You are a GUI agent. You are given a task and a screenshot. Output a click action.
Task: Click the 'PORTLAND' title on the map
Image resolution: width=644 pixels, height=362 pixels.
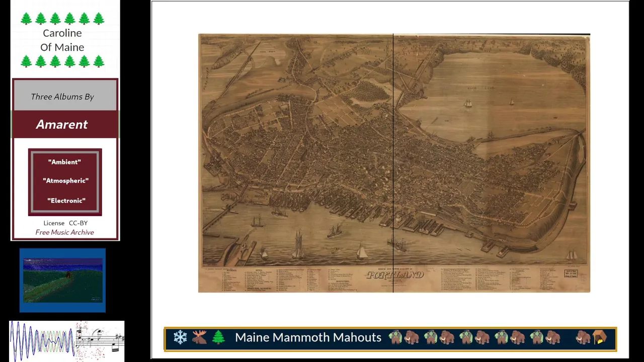[395, 276]
